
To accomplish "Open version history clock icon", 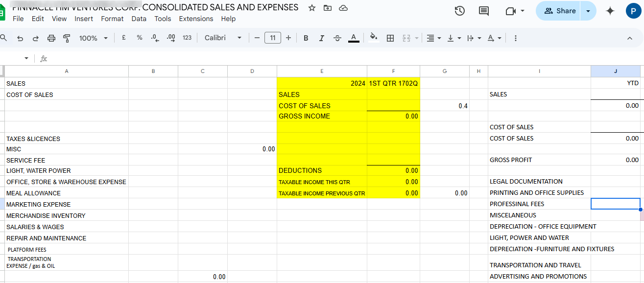I will pos(459,11).
